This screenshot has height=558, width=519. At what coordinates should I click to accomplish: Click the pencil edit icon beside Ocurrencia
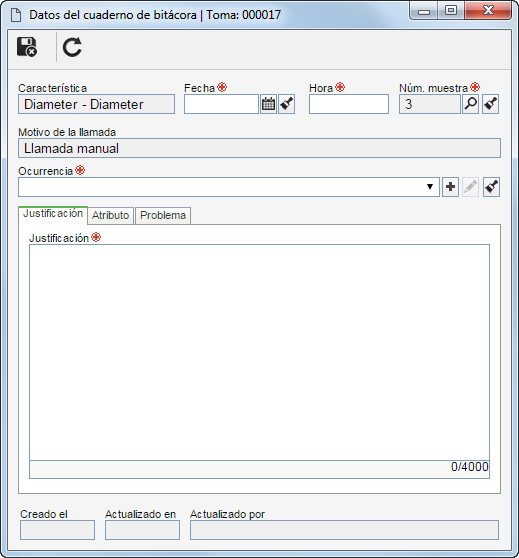click(x=470, y=187)
